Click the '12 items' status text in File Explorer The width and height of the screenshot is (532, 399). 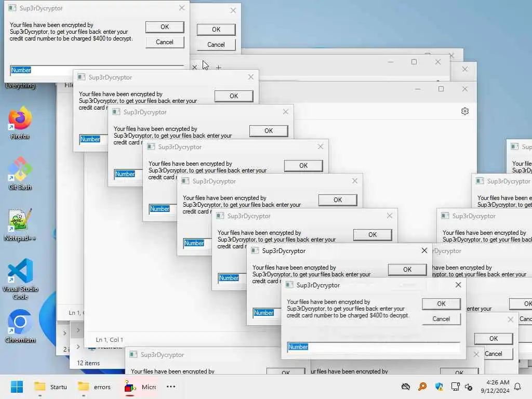click(x=88, y=363)
